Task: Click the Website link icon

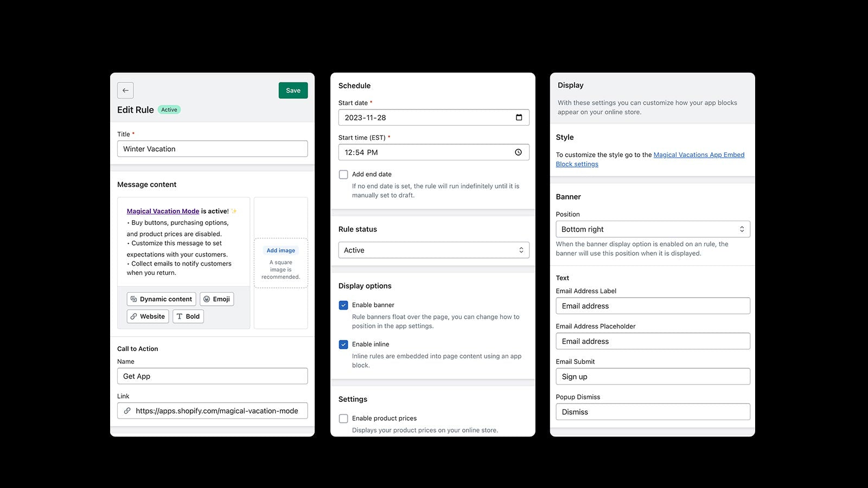Action: click(x=133, y=316)
